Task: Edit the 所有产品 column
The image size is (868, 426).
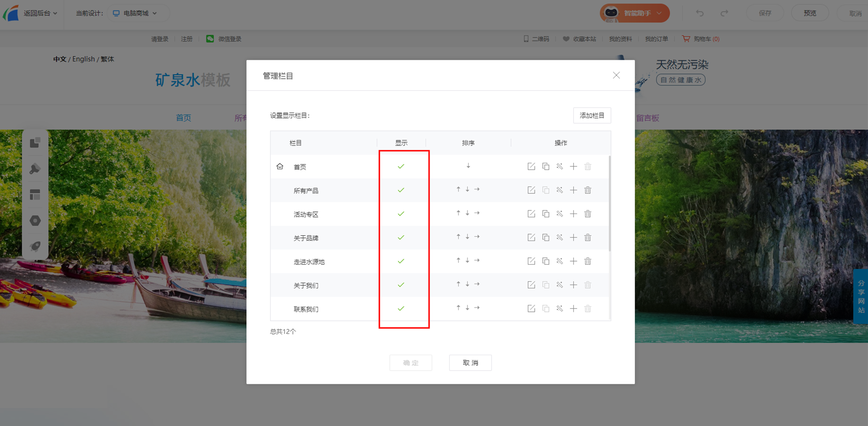Action: click(x=531, y=190)
